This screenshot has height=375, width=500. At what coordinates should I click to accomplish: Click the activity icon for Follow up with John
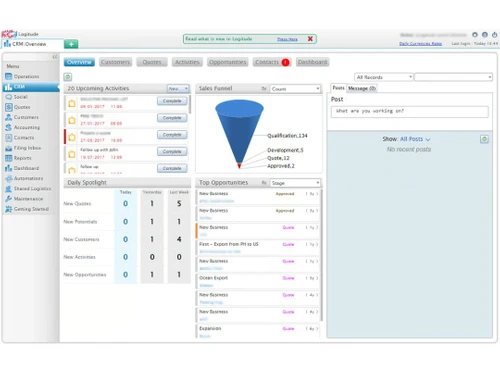(72, 154)
